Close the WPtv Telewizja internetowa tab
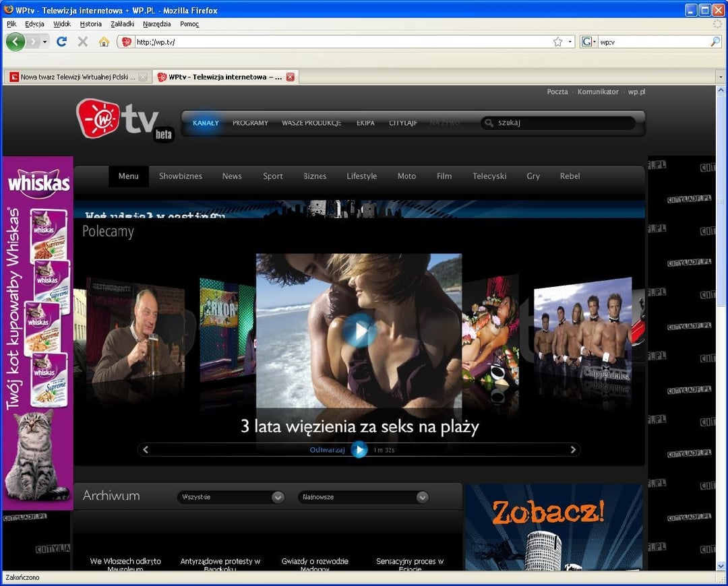Screen dimensions: 728x586 pyautogui.click(x=291, y=77)
